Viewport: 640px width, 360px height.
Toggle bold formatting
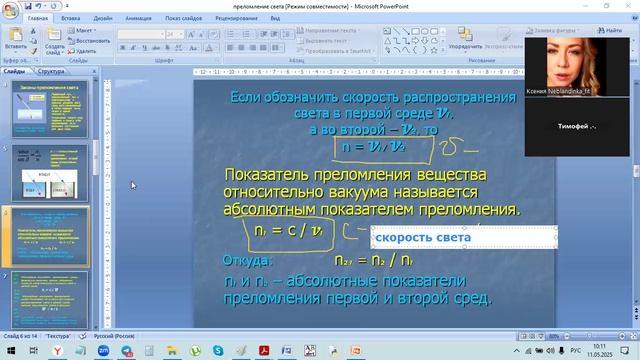click(x=122, y=48)
